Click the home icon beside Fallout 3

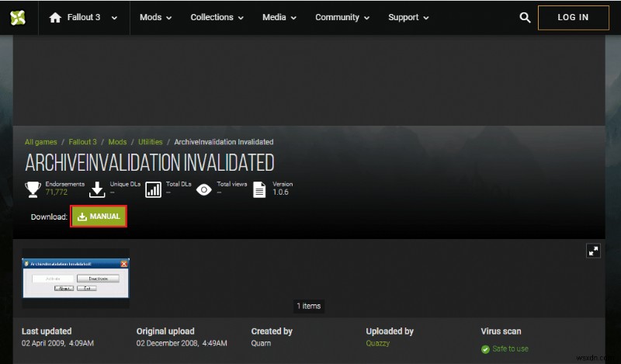click(x=55, y=17)
